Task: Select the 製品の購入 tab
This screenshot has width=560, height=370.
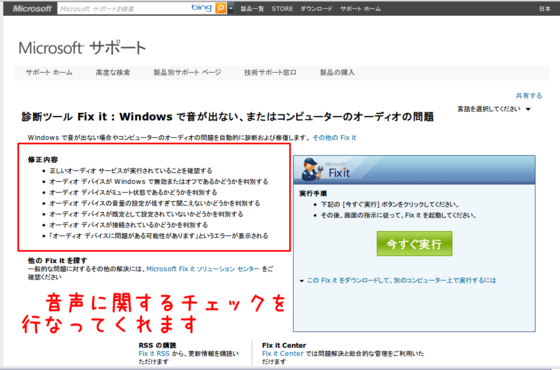Action: pos(337,72)
